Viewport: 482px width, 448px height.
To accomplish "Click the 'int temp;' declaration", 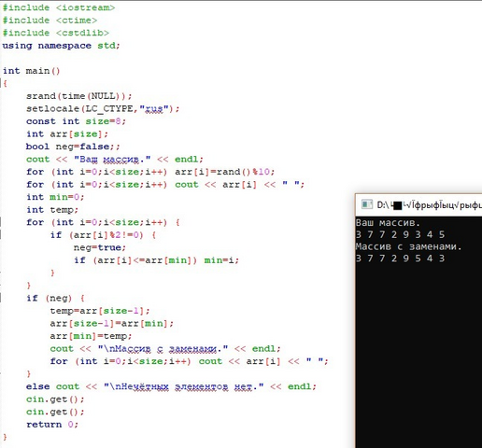I will coord(52,210).
